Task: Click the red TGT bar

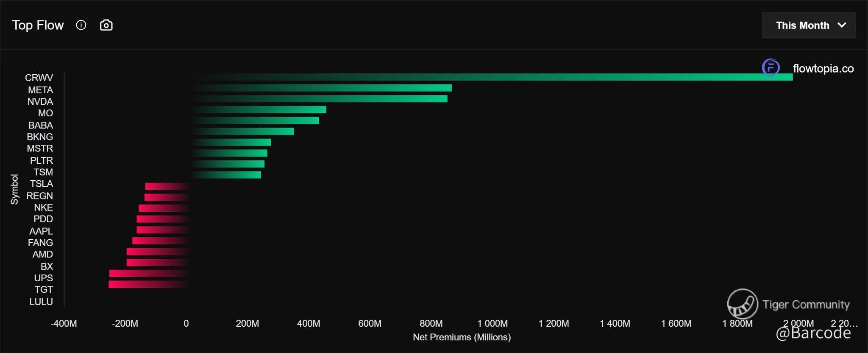Action: pos(149,284)
